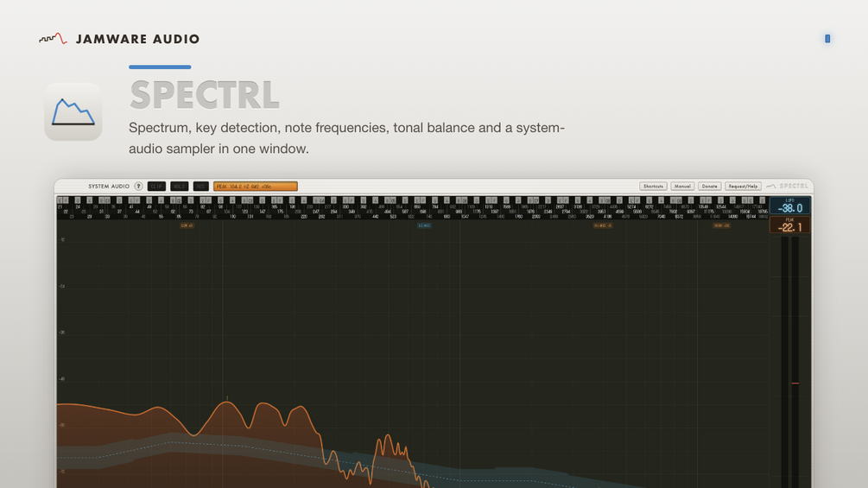Click the Request/Help button
This screenshot has width=868, height=488.
click(x=743, y=187)
